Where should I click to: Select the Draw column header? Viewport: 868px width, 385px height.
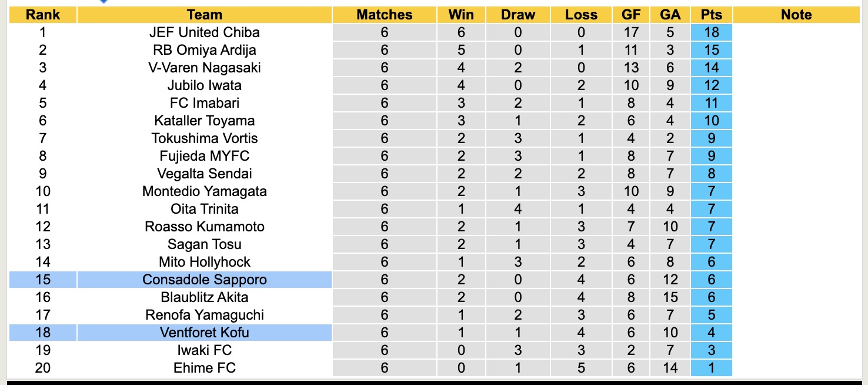pos(518,15)
